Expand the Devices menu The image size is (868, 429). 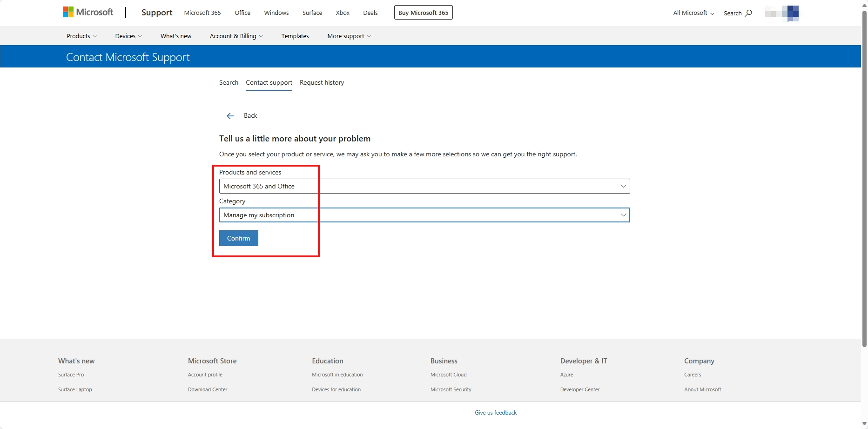[x=128, y=36]
